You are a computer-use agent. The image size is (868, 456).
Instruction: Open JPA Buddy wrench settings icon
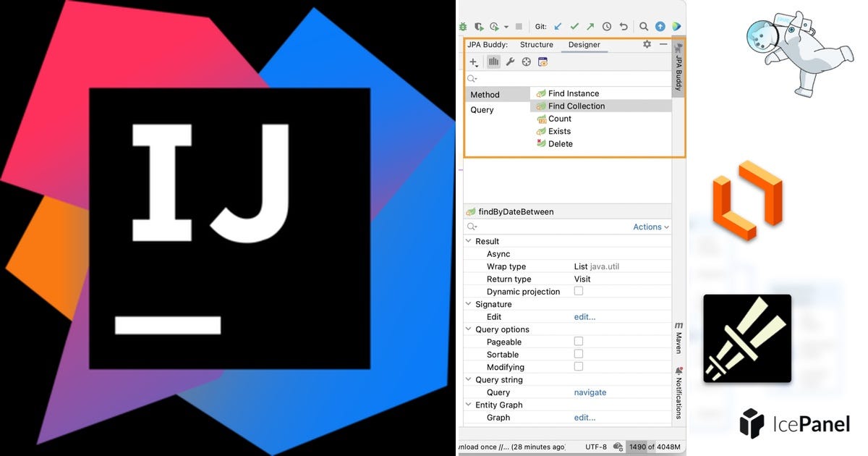tap(511, 62)
